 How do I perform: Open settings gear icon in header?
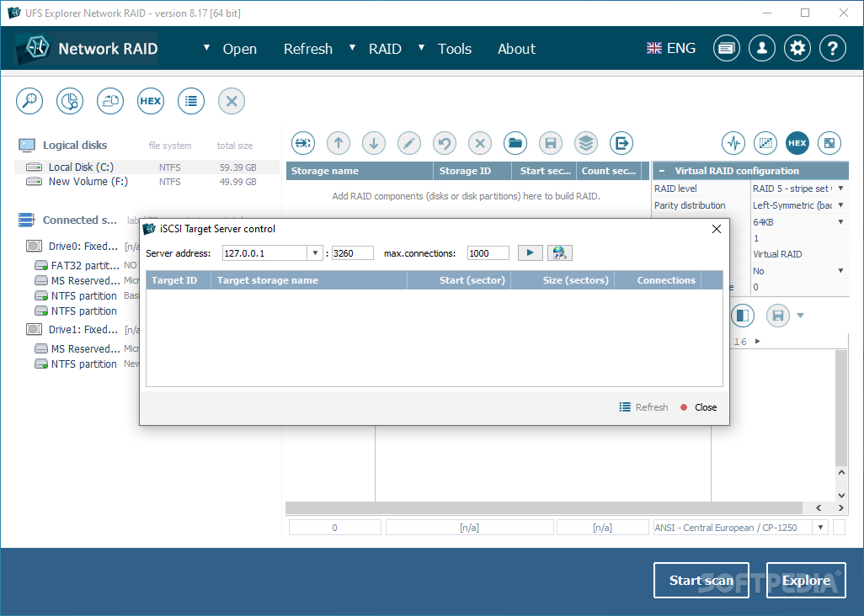pyautogui.click(x=797, y=49)
